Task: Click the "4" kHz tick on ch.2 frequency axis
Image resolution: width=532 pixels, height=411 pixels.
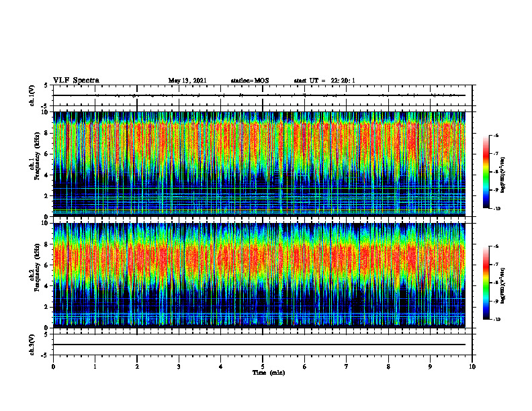Action: pyautogui.click(x=47, y=286)
